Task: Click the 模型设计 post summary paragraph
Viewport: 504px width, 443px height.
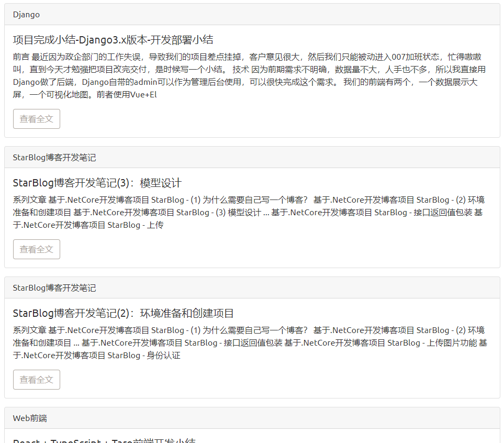Action: point(250,212)
